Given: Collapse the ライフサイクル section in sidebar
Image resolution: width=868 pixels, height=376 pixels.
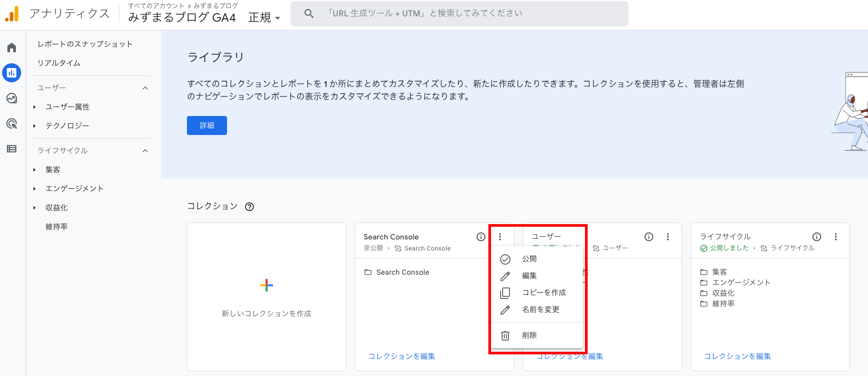Looking at the screenshot, I should pos(145,151).
